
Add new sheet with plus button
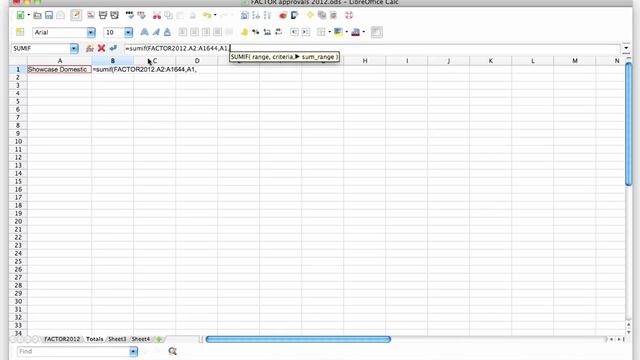[x=159, y=339]
